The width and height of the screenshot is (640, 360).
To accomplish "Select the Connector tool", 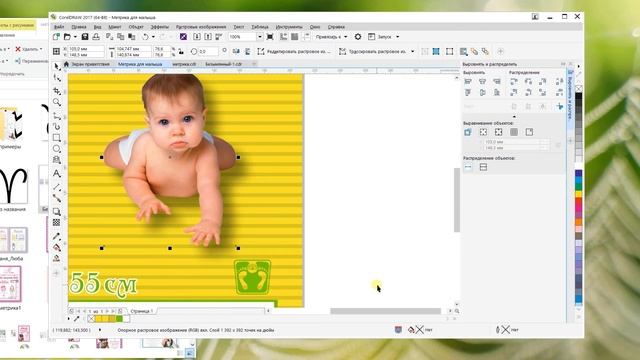I will [x=57, y=198].
